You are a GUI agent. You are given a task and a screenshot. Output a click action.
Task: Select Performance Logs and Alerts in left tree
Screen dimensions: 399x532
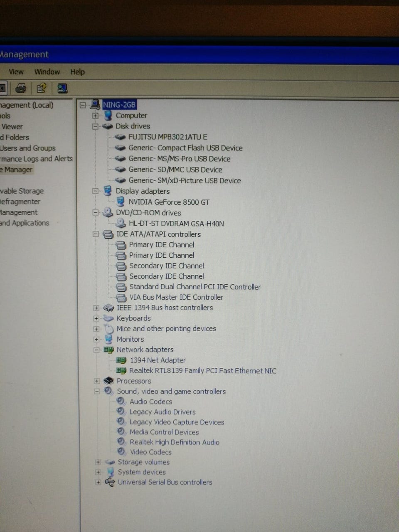[36, 159]
